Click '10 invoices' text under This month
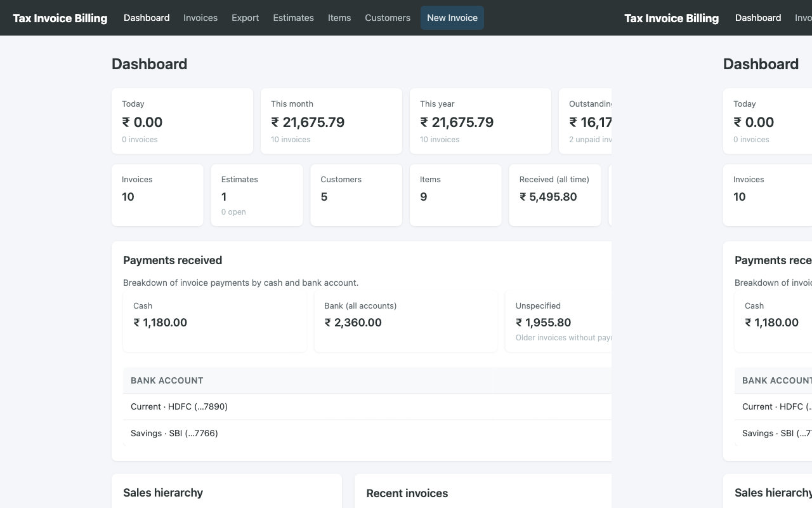The width and height of the screenshot is (812, 508). click(291, 140)
